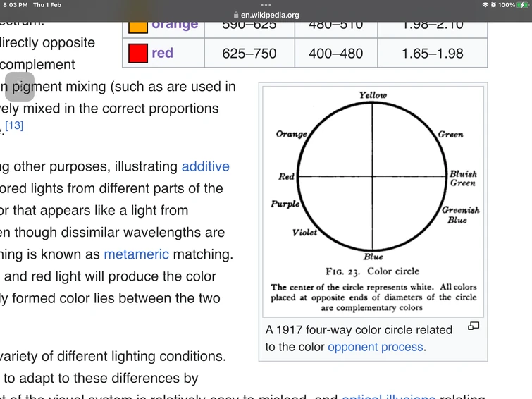Viewport: 532px width, 399px height.
Task: Tap the battery icon in status bar
Action: point(524,5)
